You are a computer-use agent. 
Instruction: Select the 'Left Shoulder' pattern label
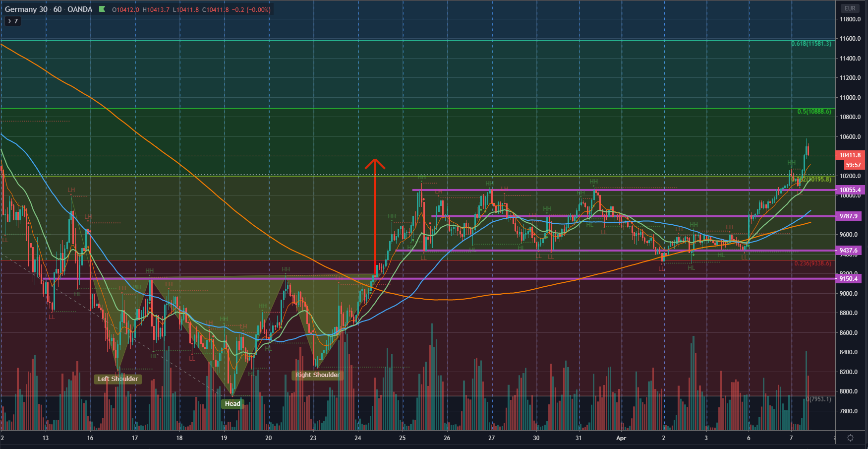(117, 379)
